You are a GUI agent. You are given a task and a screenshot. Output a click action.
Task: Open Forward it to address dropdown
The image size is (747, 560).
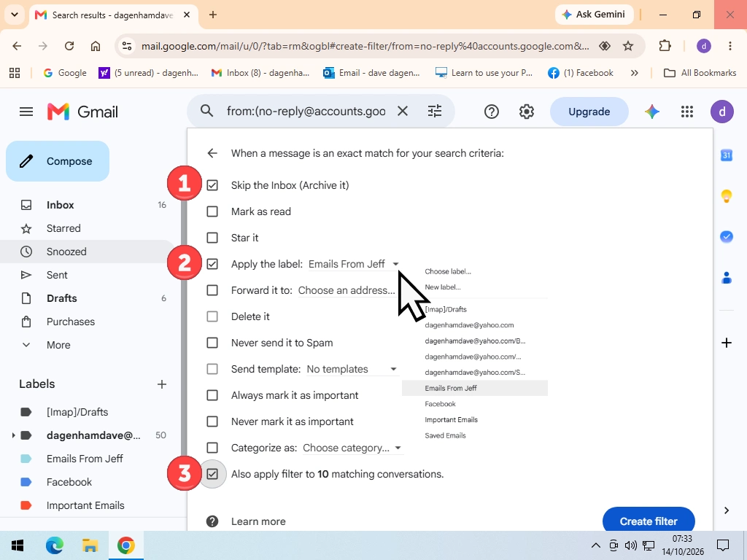pos(347,290)
